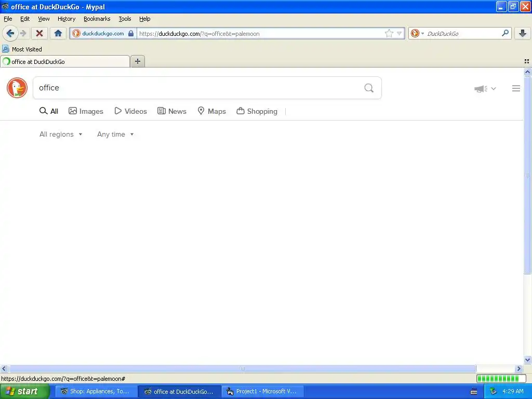Expand the All regions dropdown
532x399 pixels.
61,135
